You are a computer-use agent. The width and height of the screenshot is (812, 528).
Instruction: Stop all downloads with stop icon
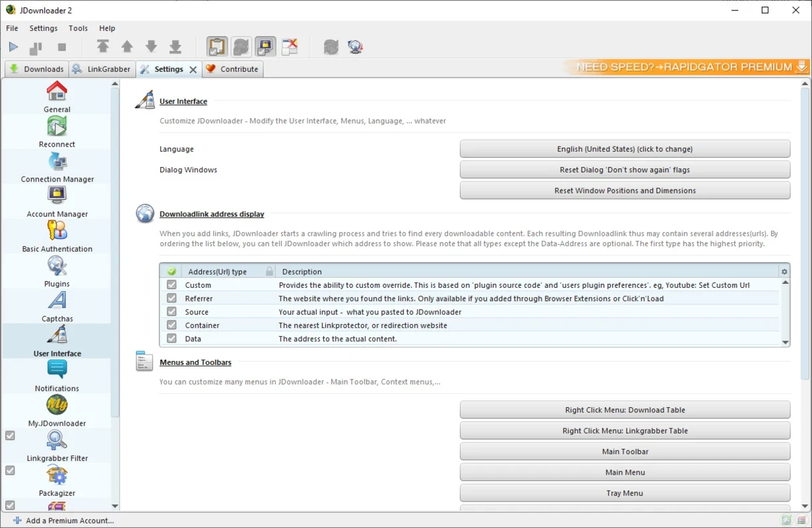62,47
